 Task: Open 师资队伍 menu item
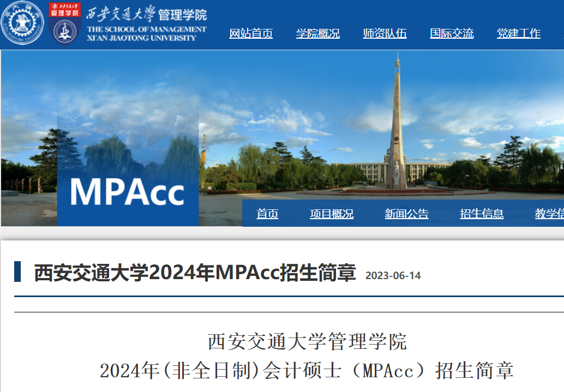pos(385,33)
